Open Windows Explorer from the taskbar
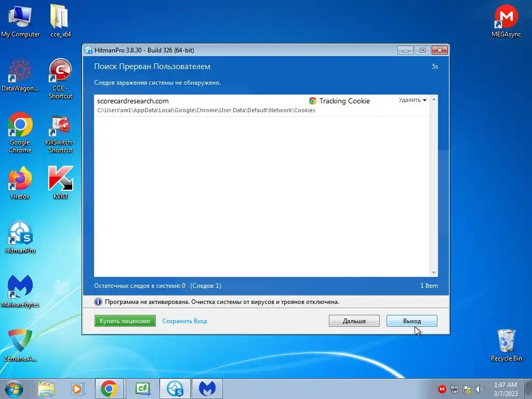The width and height of the screenshot is (532, 399). coord(46,389)
